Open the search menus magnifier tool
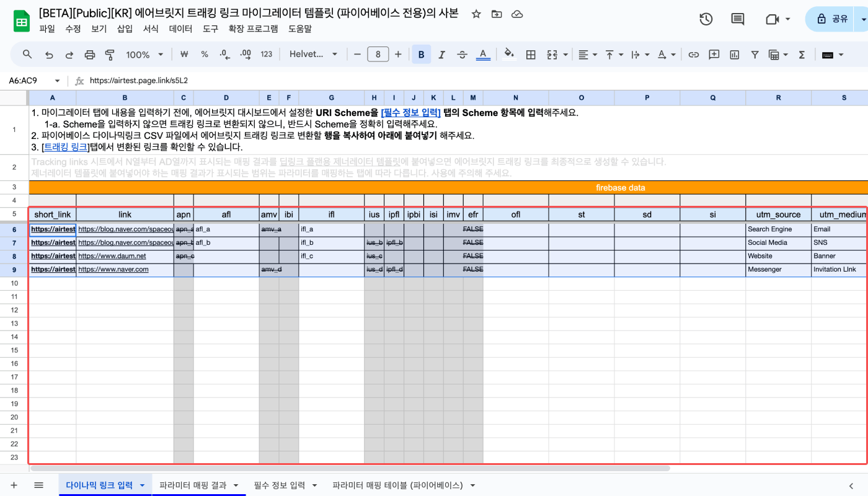Screen dimensions: 868x496 click(27, 55)
